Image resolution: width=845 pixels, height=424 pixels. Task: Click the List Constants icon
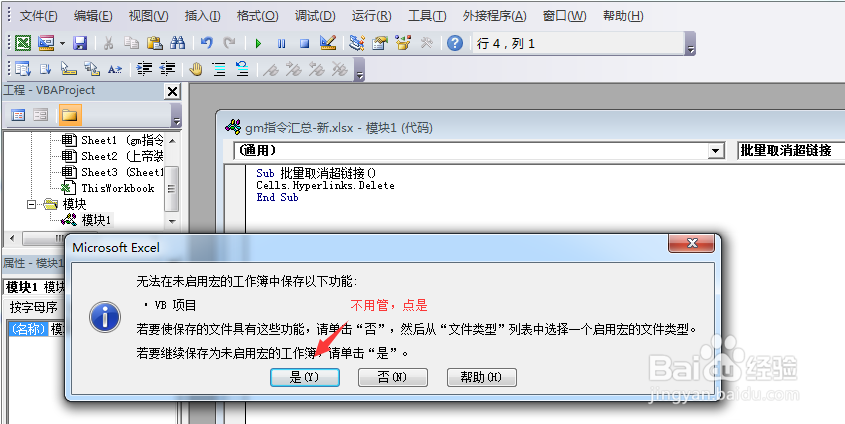point(46,69)
